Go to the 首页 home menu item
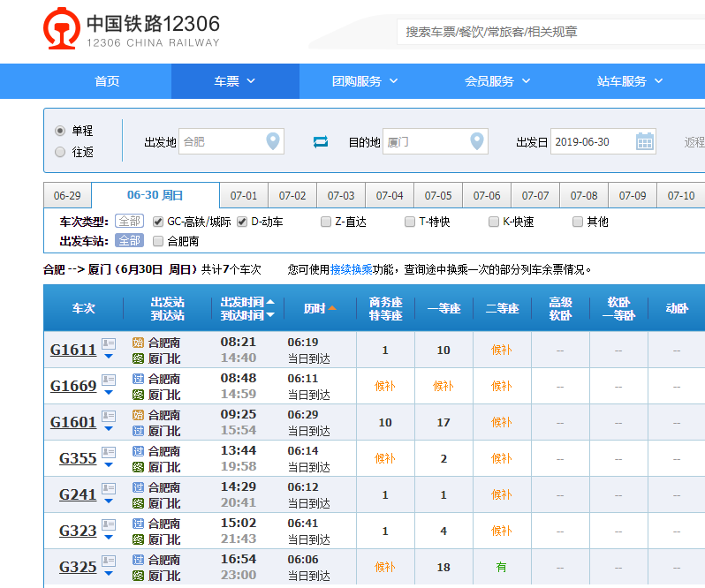The height and width of the screenshot is (588, 705). (107, 81)
